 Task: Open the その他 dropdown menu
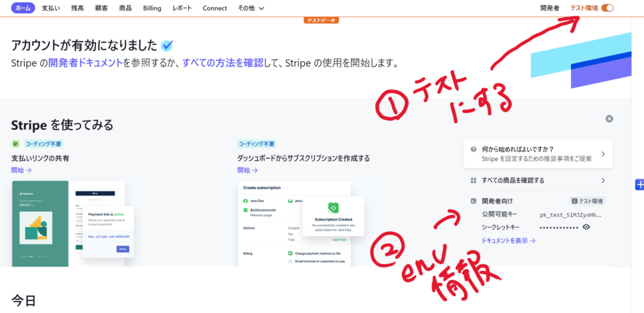[251, 8]
